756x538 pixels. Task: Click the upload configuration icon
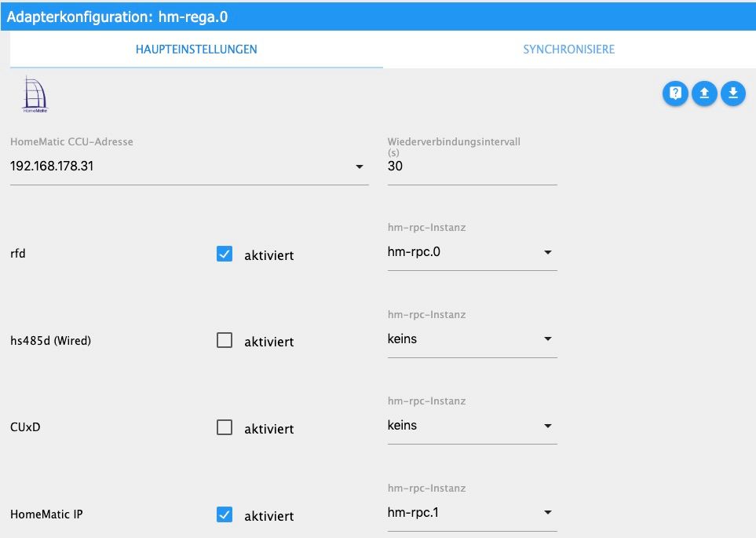[704, 94]
